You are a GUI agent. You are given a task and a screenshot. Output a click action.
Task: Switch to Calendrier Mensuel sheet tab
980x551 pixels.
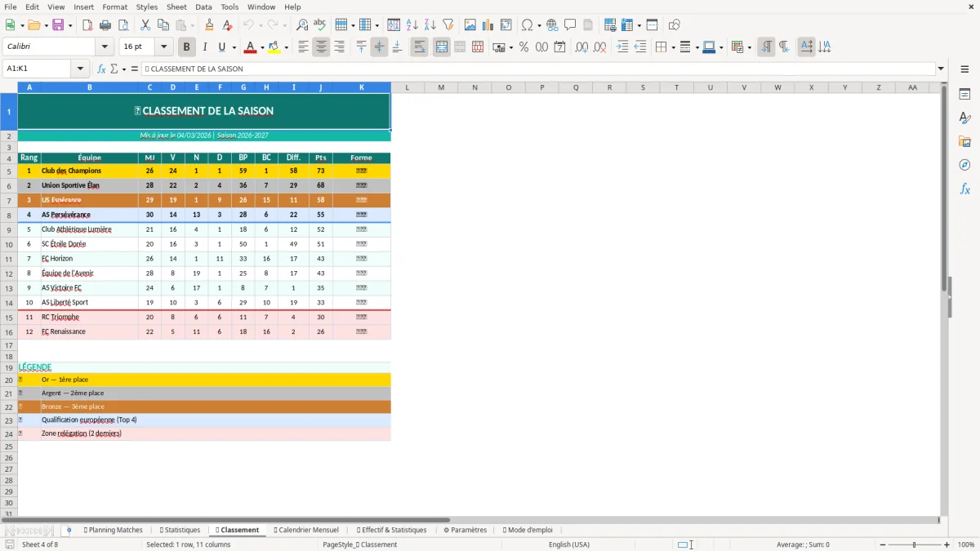306,530
